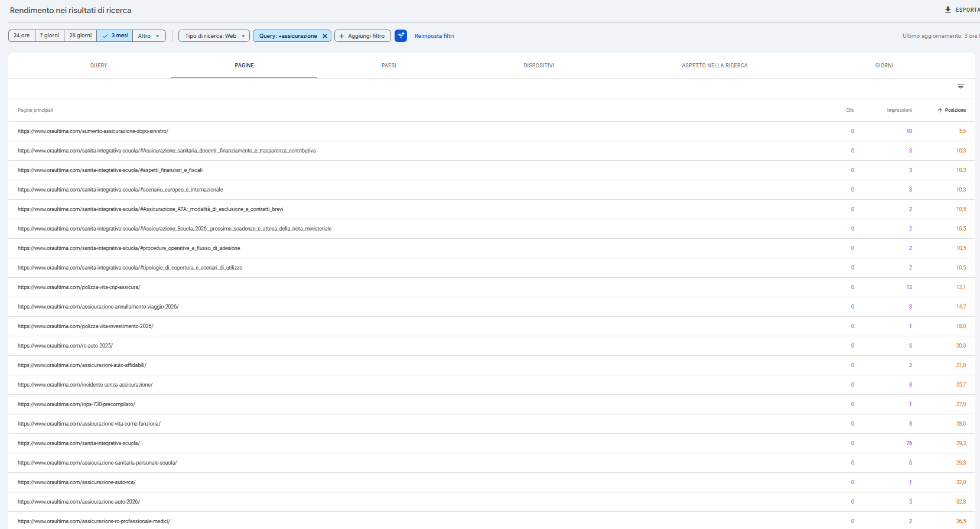
Task: Open the polizza-vita-cnp-assicura page row
Action: [x=491, y=287]
